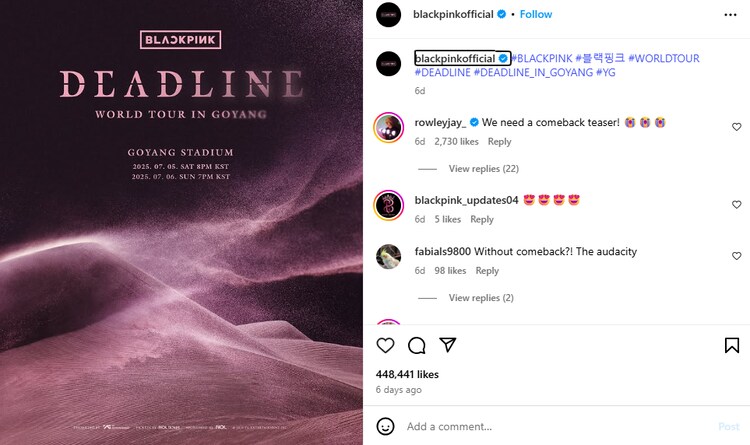Open blackpink_updates04 avatar

pos(388,205)
